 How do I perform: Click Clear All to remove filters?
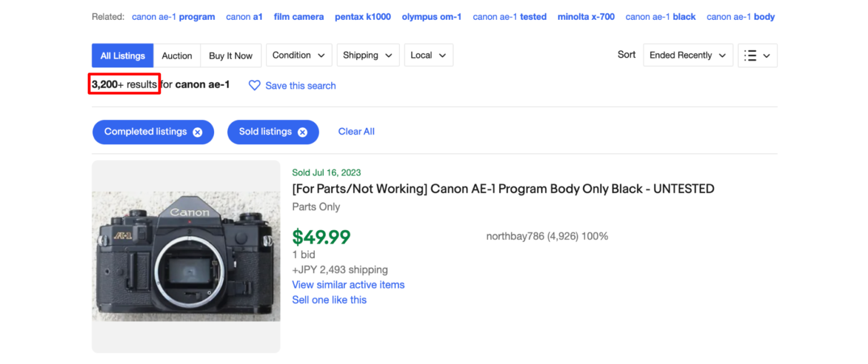coord(356,131)
